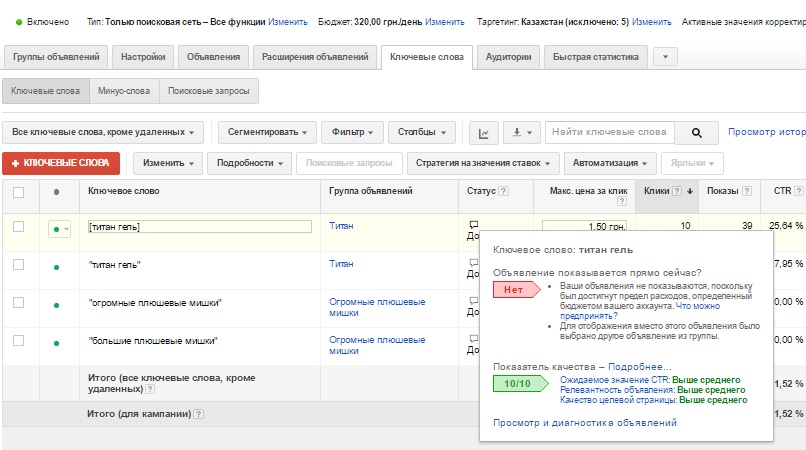Open Стратегия назначения ставок dropdown

click(483, 163)
